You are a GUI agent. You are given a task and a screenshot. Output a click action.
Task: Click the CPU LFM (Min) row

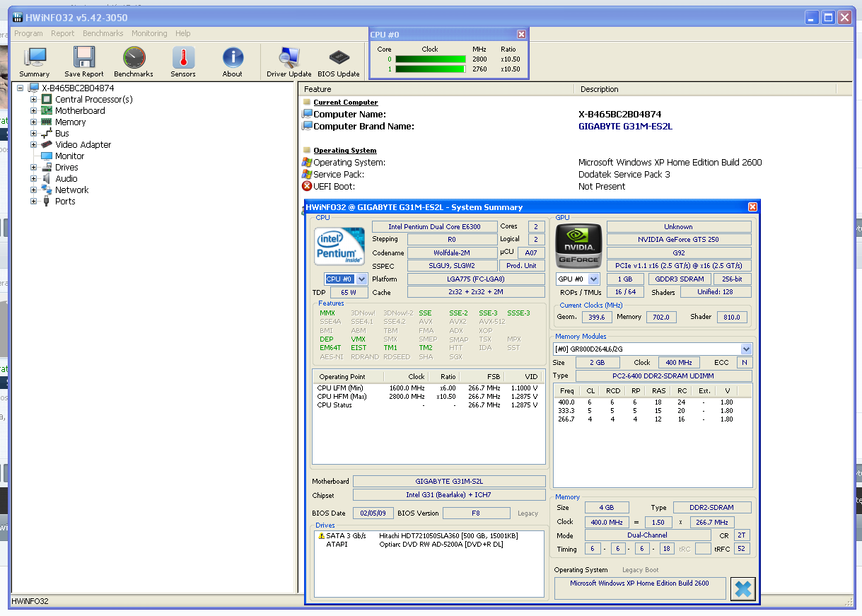point(427,388)
